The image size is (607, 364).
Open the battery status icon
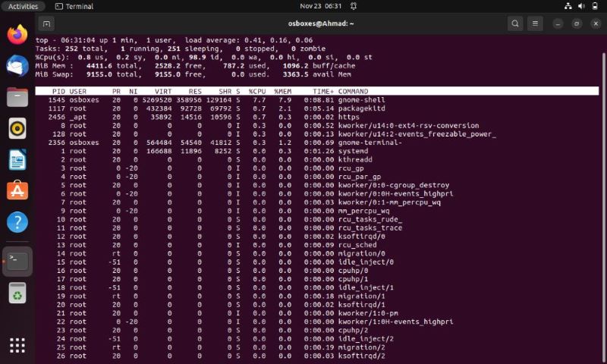pyautogui.click(x=595, y=6)
